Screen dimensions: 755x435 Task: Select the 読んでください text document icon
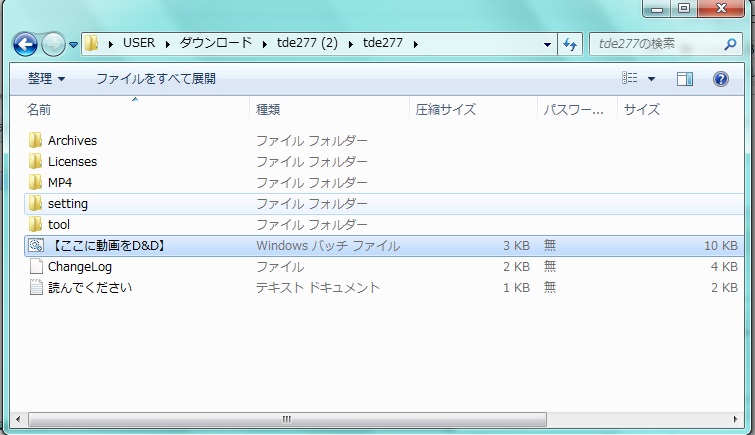[x=36, y=287]
